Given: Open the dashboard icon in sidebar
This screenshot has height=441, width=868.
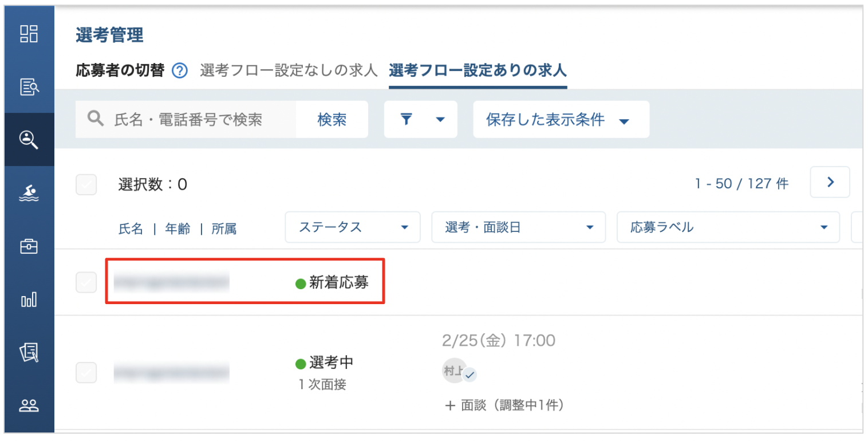Looking at the screenshot, I should click(29, 34).
